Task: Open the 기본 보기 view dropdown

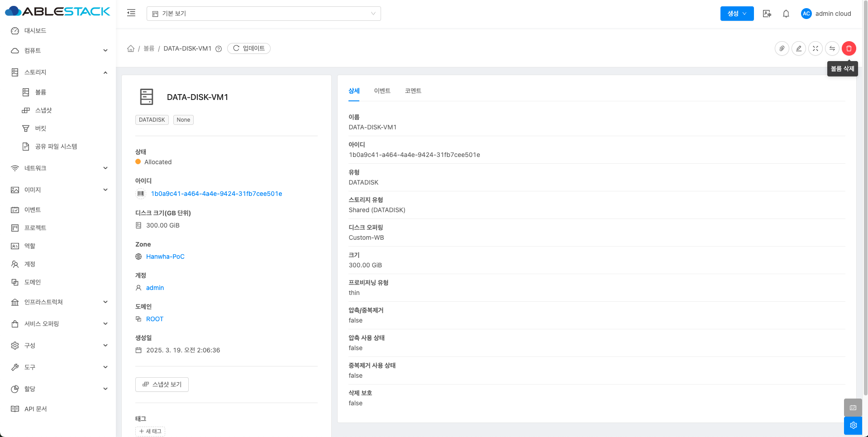Action: (x=263, y=14)
